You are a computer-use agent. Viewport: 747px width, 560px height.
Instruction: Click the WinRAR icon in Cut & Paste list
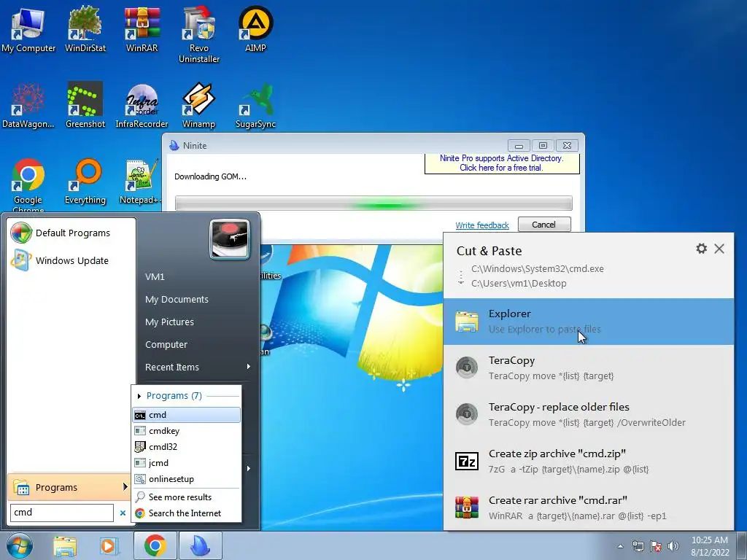tap(467, 507)
